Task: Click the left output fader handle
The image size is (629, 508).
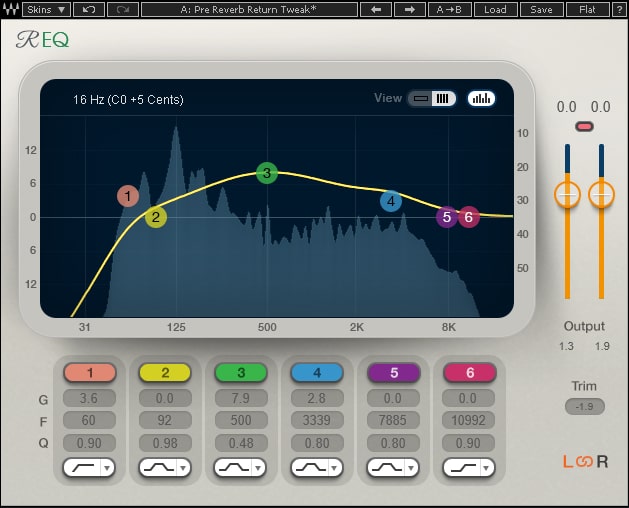Action: tap(567, 194)
